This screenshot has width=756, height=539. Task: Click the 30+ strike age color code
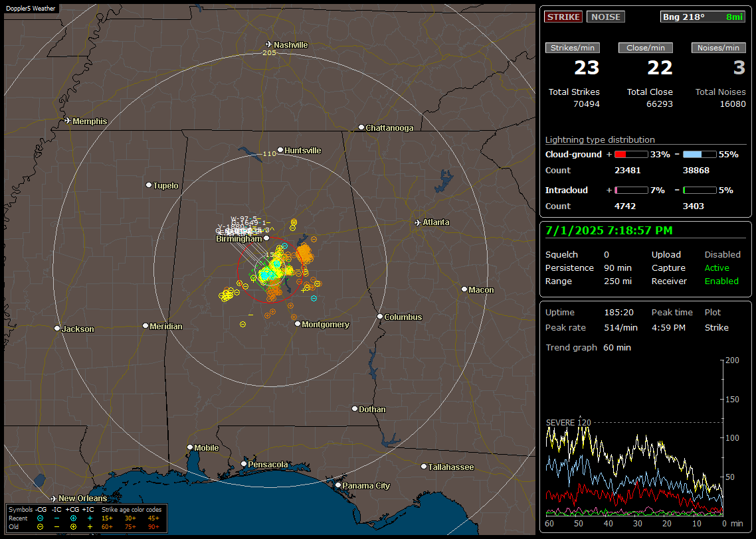click(130, 518)
